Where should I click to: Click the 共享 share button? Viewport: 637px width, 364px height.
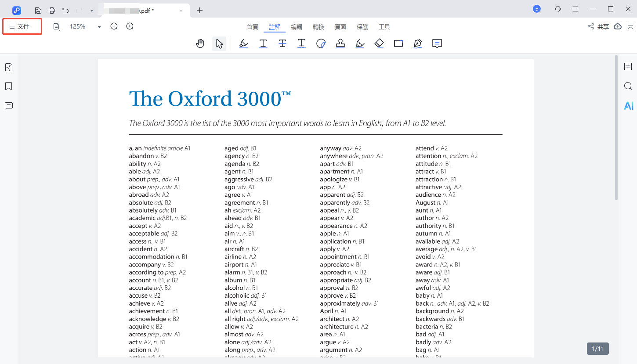tap(598, 27)
